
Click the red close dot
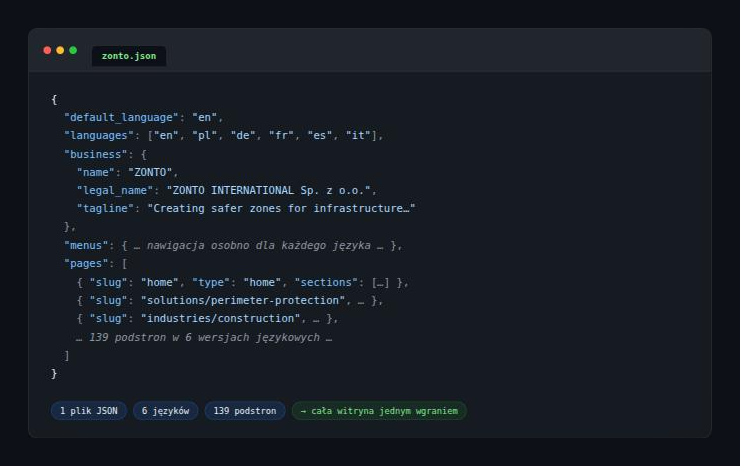click(x=47, y=50)
